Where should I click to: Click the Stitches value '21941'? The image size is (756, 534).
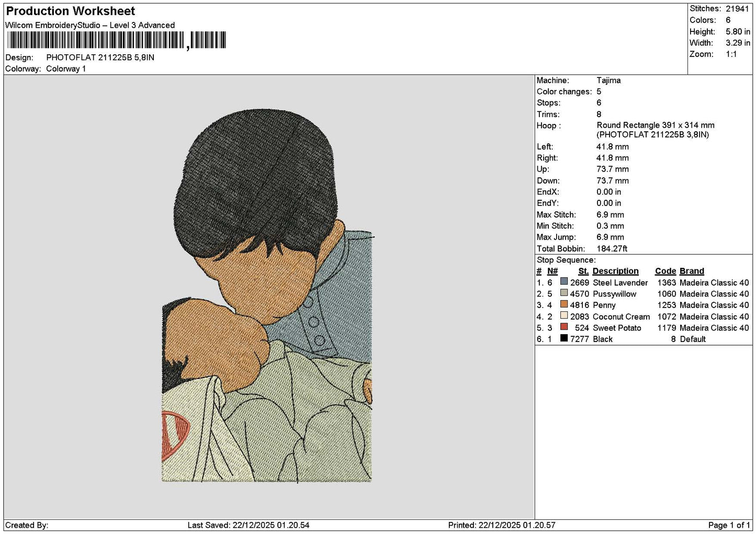click(738, 8)
